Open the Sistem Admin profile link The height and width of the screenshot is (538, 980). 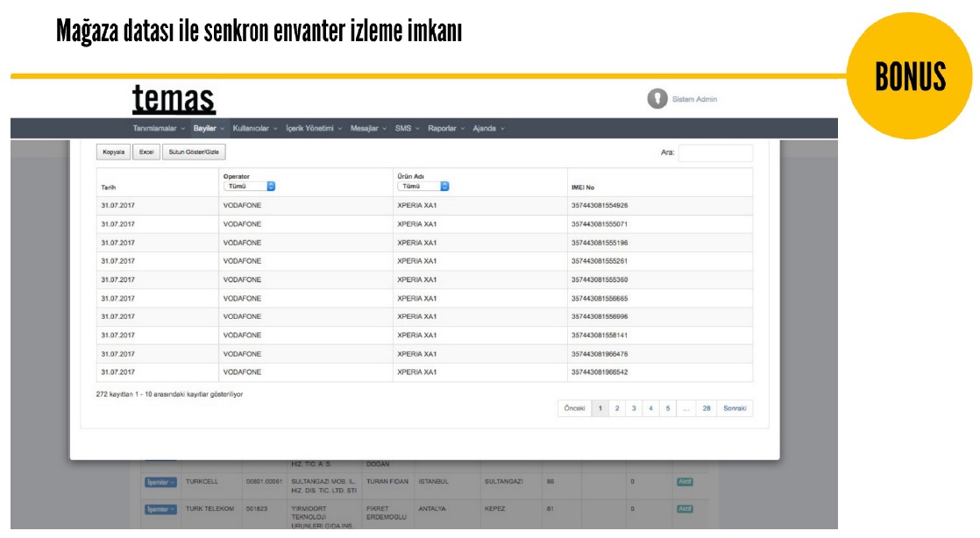[x=694, y=99]
